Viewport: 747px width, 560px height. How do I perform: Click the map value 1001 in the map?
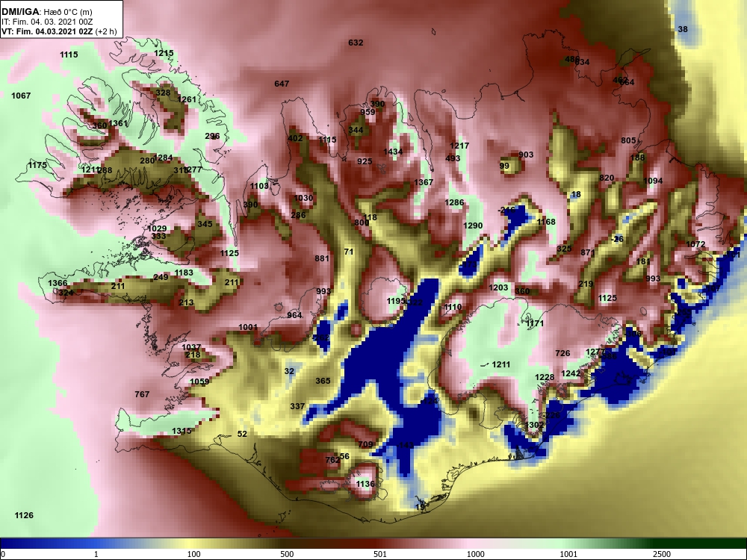[x=248, y=327]
